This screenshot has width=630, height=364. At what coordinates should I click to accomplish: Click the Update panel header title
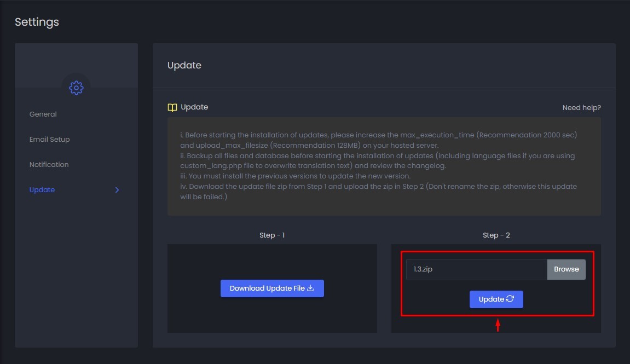(x=184, y=65)
